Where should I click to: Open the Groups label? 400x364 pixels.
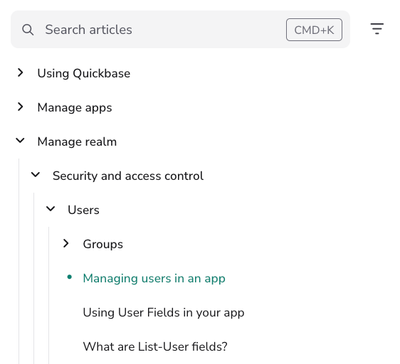pyautogui.click(x=103, y=244)
